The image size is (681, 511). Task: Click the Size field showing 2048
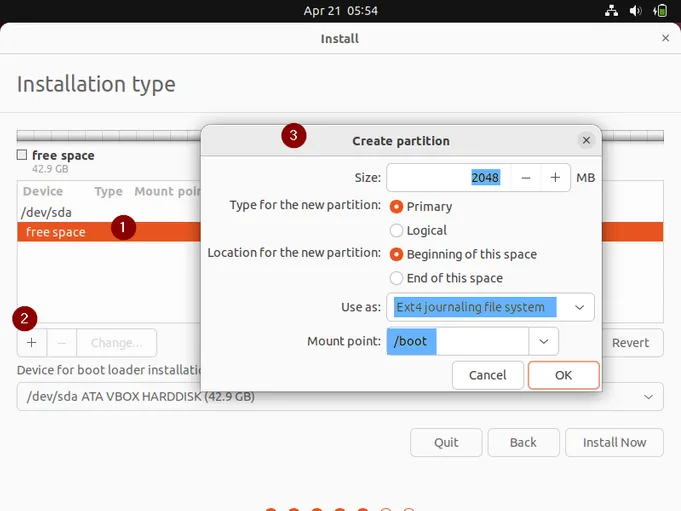(x=449, y=178)
